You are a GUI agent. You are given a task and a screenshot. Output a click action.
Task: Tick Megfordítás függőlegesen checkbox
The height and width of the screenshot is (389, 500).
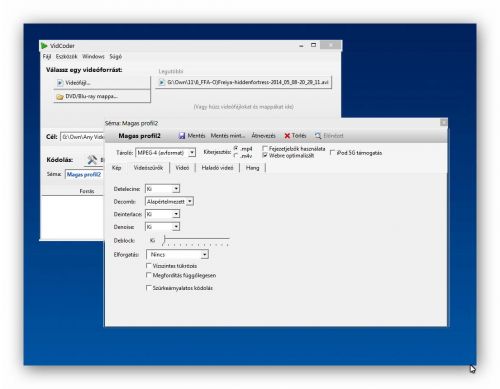point(149,275)
